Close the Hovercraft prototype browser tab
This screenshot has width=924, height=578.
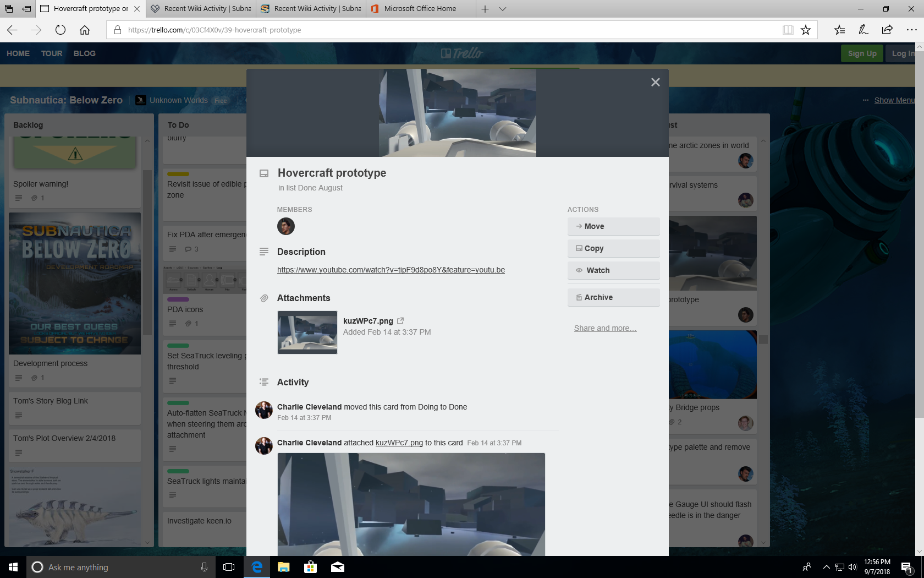[137, 9]
